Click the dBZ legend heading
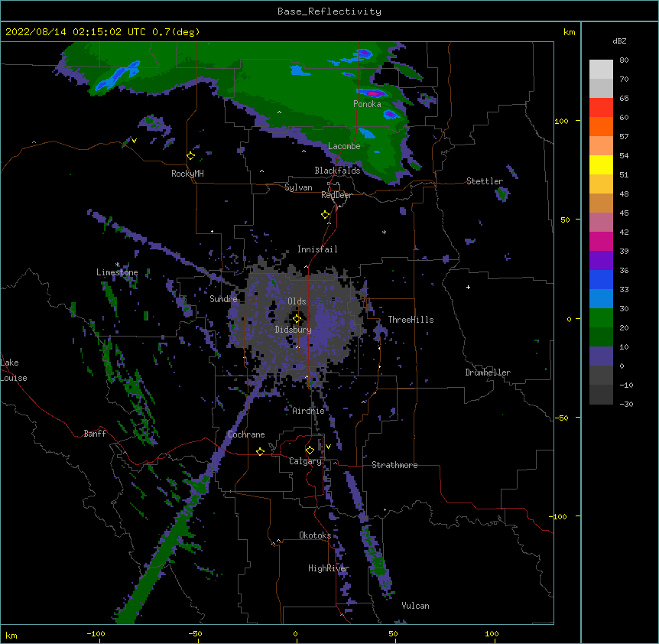Screen dimensions: 659x644 (x=619, y=41)
